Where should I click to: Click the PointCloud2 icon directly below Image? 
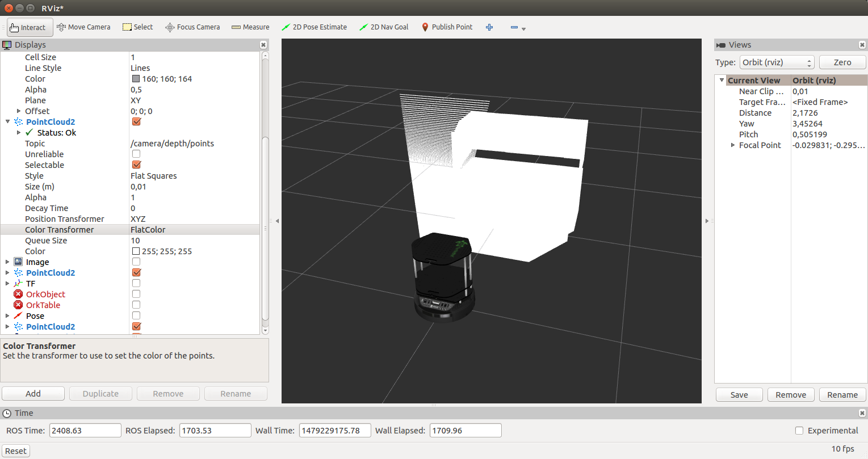pyautogui.click(x=18, y=273)
